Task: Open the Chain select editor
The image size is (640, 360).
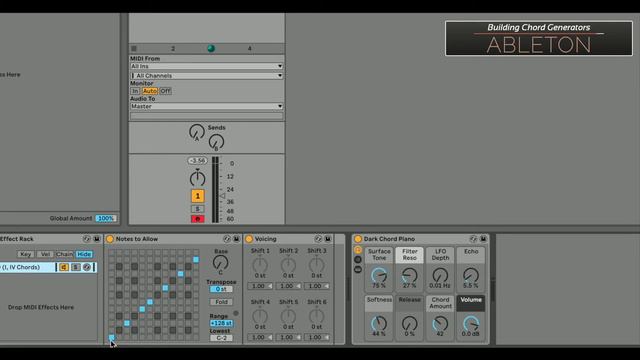Action: click(64, 254)
